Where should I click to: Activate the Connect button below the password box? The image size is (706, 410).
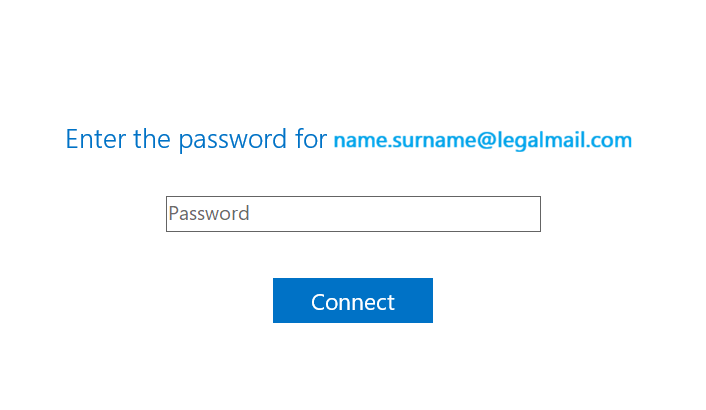tap(353, 301)
